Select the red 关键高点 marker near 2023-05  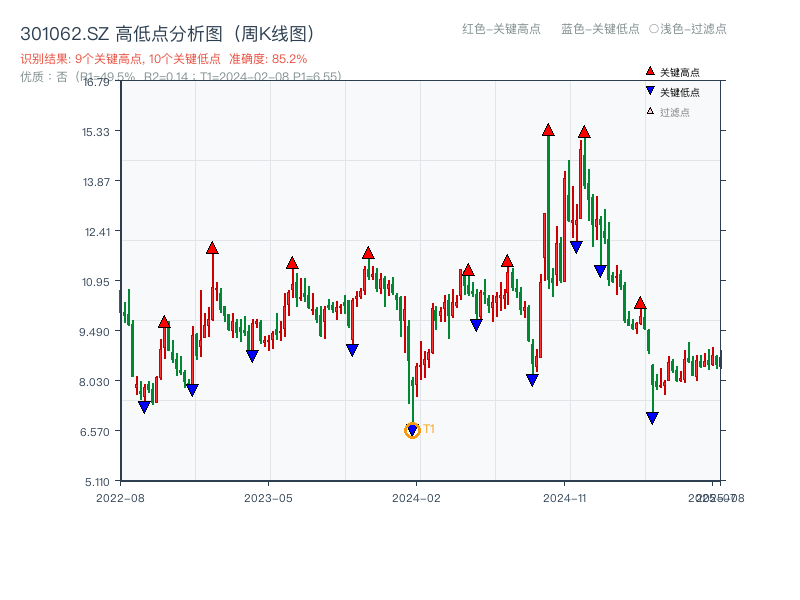point(290,262)
